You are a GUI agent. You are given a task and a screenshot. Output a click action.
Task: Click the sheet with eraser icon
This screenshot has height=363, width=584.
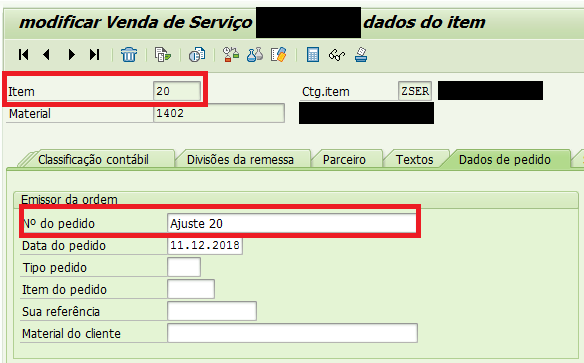279,55
